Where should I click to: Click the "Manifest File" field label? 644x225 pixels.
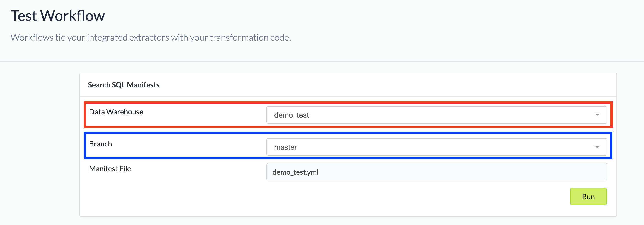pyautogui.click(x=110, y=169)
